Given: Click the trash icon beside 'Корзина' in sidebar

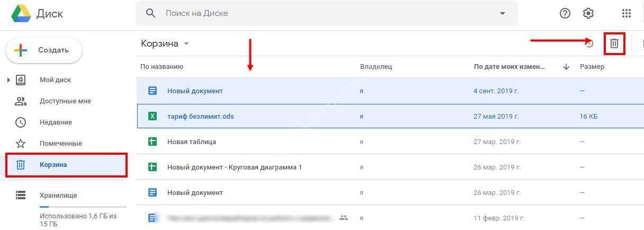Looking at the screenshot, I should pos(21,165).
